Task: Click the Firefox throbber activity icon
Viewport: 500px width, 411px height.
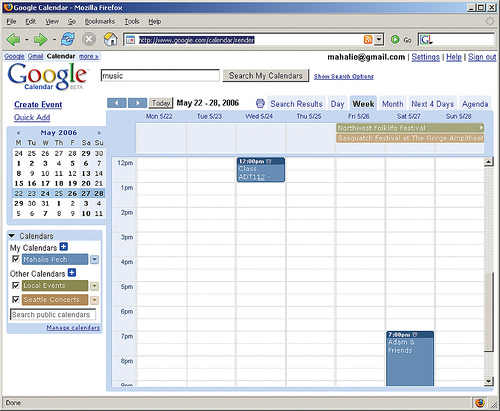Action: coord(490,21)
